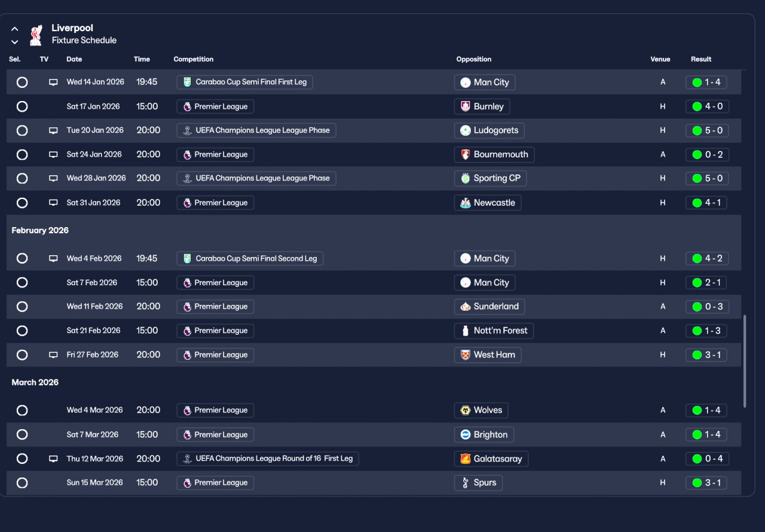This screenshot has width=765, height=532.
Task: Click the Time column header
Action: tap(142, 59)
